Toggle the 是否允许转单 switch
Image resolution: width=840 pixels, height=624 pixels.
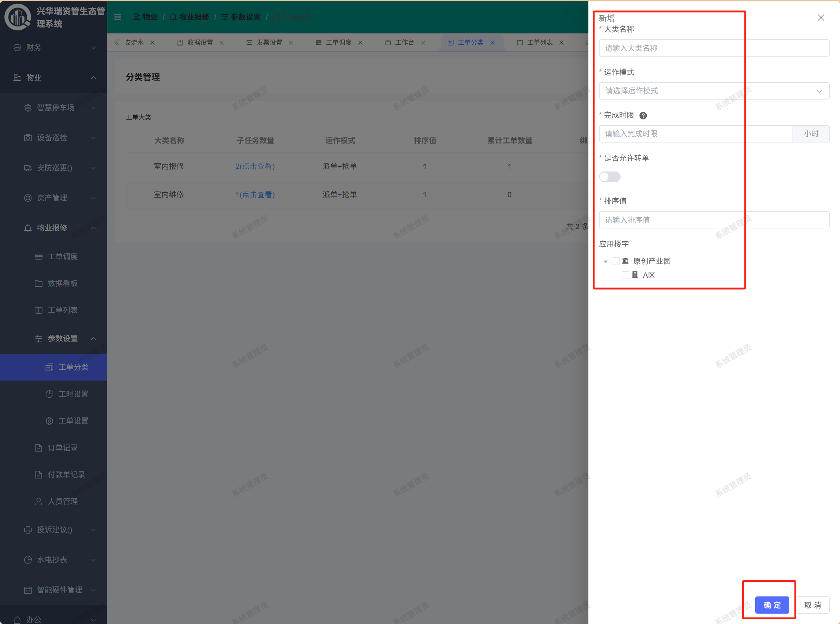click(x=609, y=177)
